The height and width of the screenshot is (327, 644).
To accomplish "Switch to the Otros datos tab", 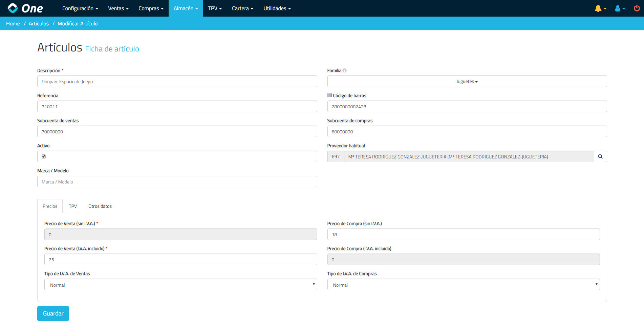I will [100, 206].
